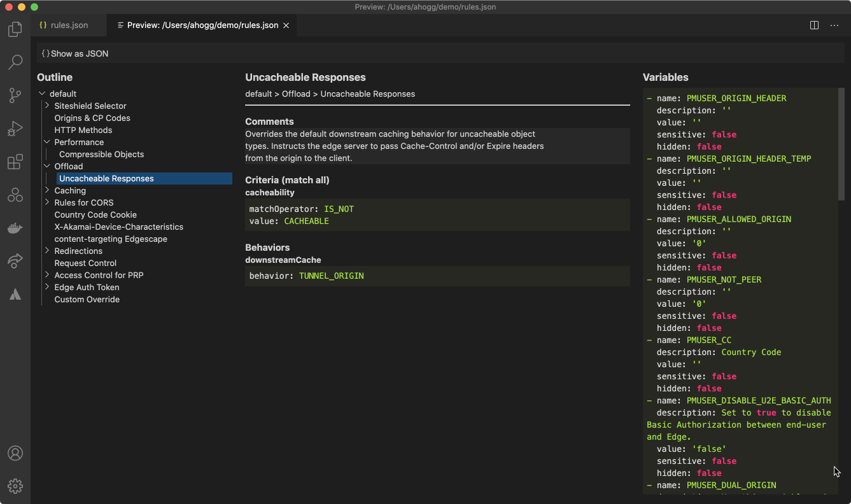Expand the Siteshield Selector node
This screenshot has height=504, width=851.
[x=47, y=106]
